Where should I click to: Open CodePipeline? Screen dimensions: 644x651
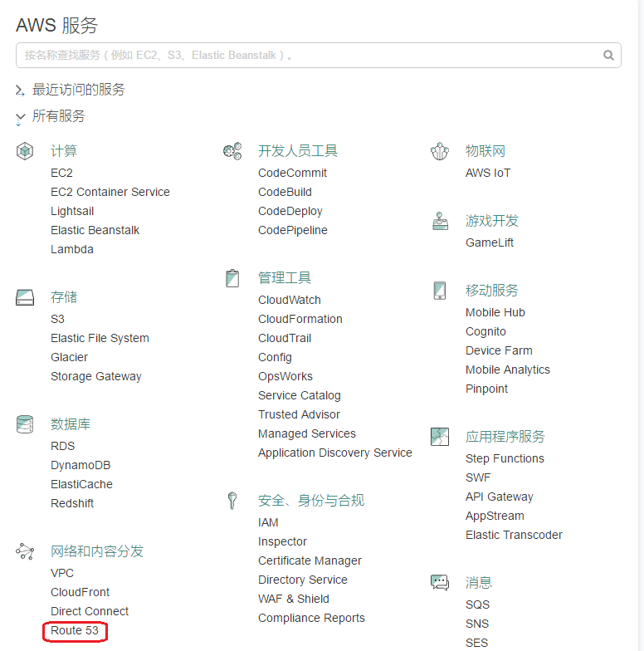pyautogui.click(x=292, y=230)
